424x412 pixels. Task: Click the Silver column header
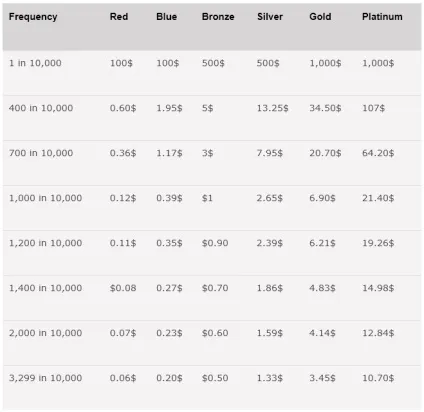tap(270, 16)
